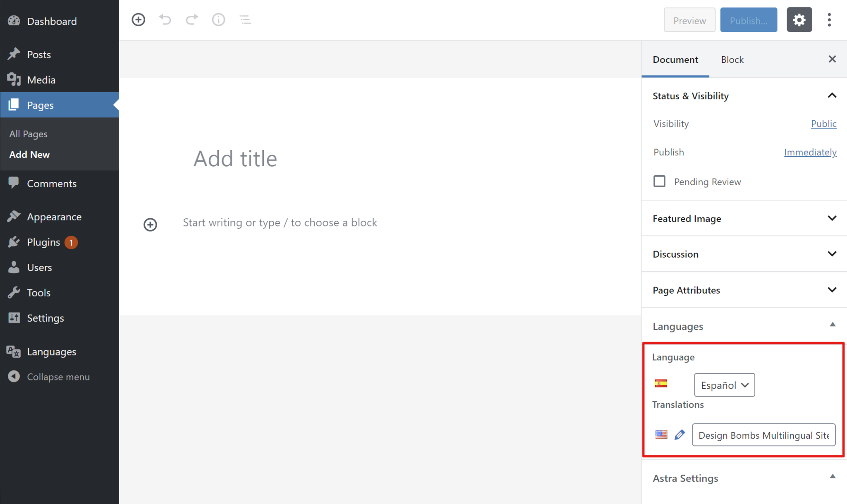Click the Add title field
Screen dimensions: 847x504
235,158
